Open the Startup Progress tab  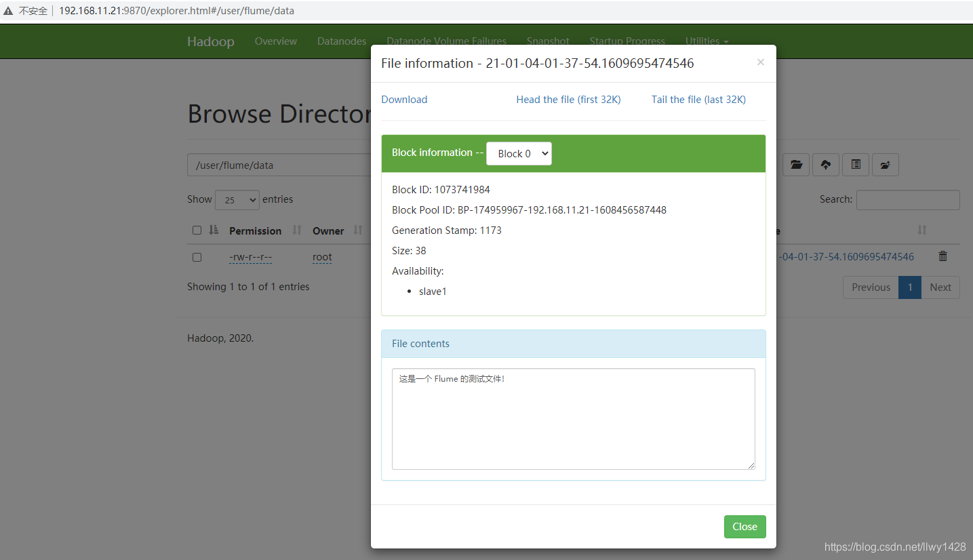[627, 41]
